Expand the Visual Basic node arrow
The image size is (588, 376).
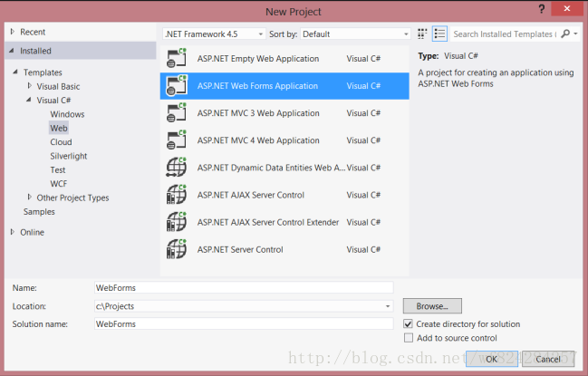click(30, 86)
